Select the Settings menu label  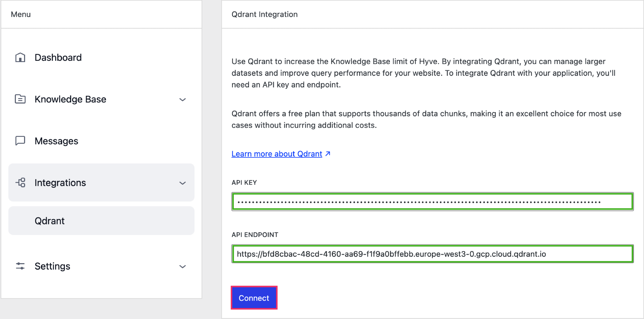click(52, 266)
